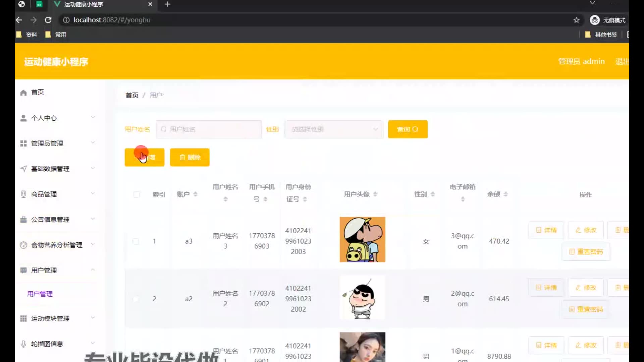The image size is (644, 362).
Task: Expand 公告信息管理 sidebar menu
Action: [x=93, y=219]
